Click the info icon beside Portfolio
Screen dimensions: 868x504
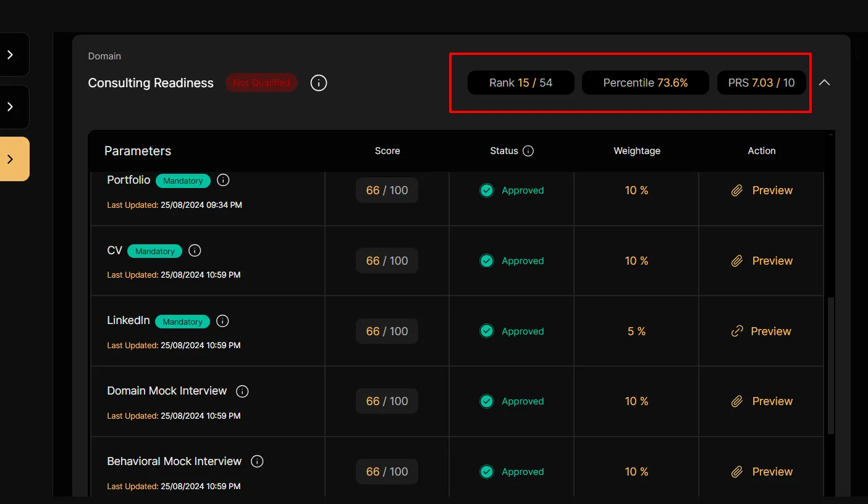pyautogui.click(x=224, y=180)
